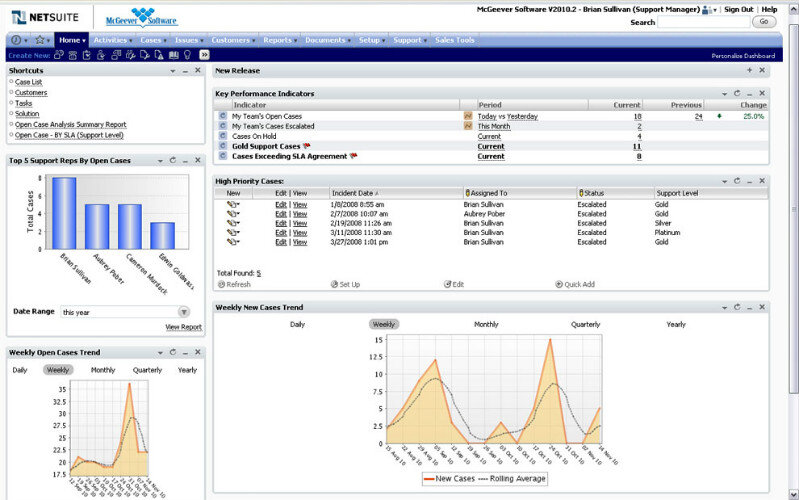Select Monthly in Weekly New Cases Trend

tap(486, 325)
